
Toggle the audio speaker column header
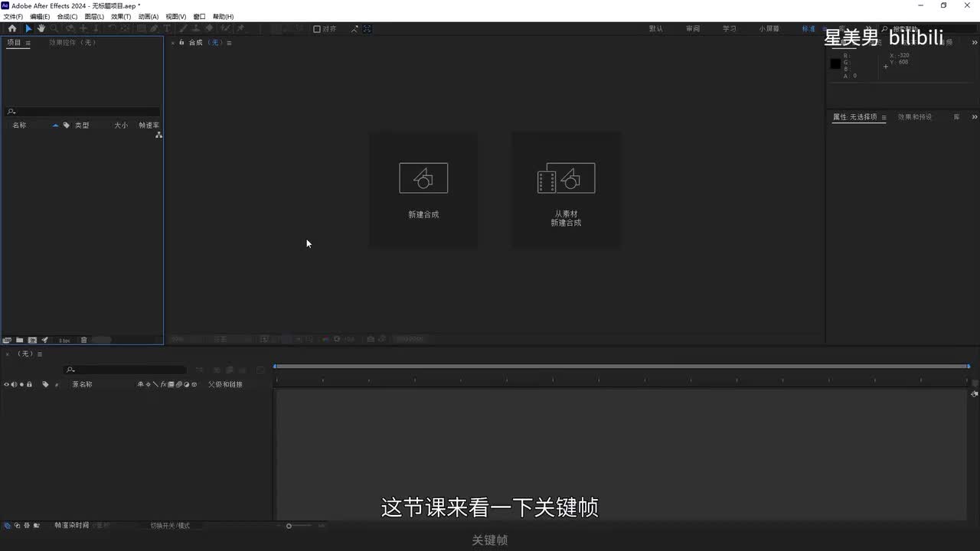click(x=14, y=384)
